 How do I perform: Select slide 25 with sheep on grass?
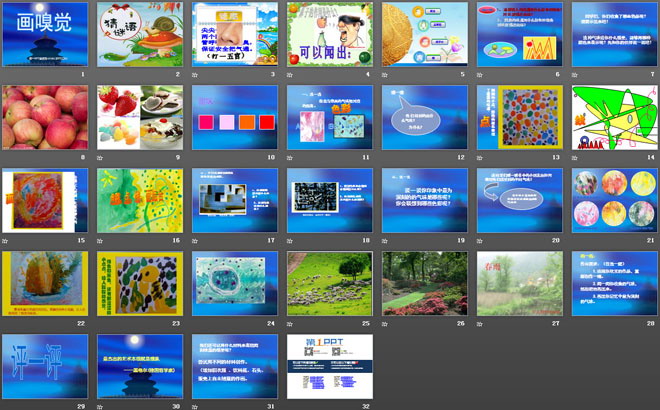[330, 283]
